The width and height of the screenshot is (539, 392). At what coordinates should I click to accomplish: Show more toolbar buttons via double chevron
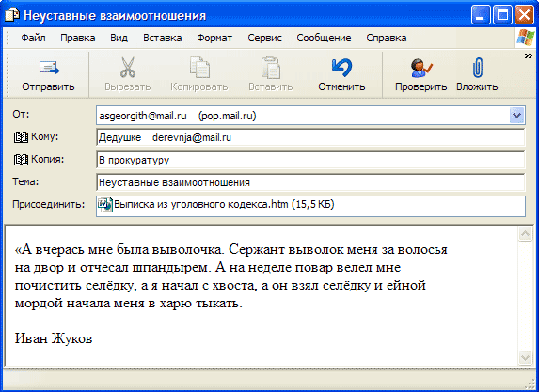click(x=528, y=56)
